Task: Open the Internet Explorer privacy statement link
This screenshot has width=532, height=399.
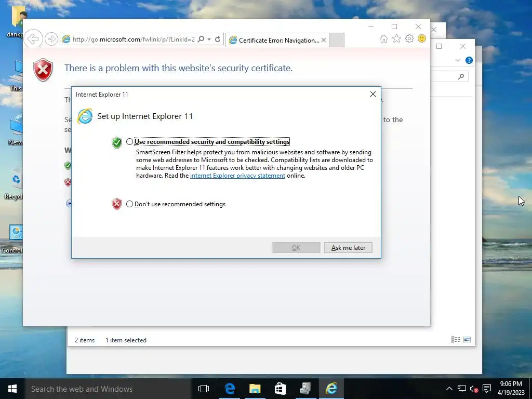Action: pos(237,176)
